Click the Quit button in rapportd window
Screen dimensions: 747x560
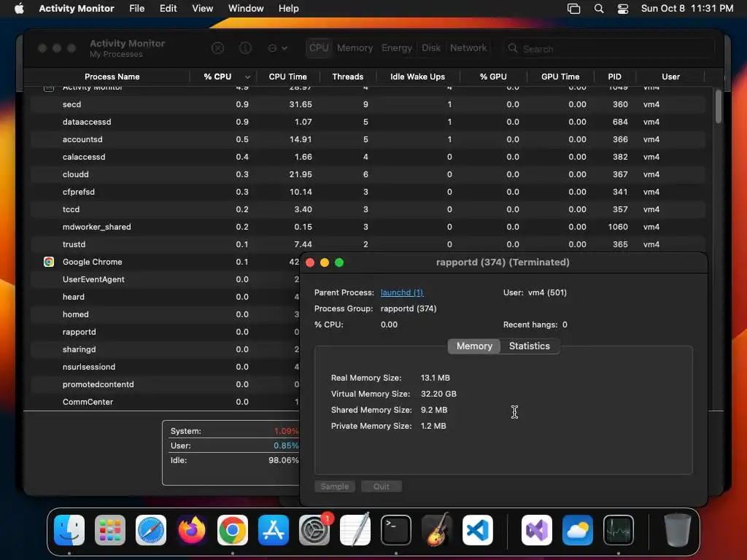point(381,486)
